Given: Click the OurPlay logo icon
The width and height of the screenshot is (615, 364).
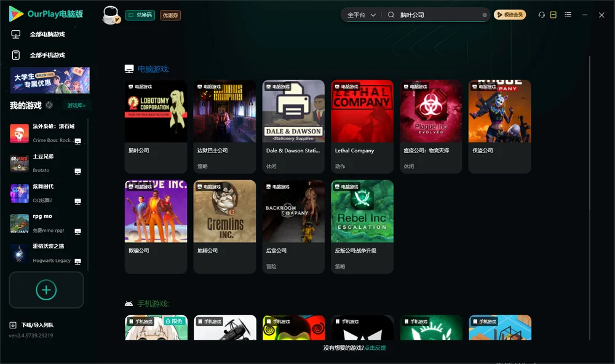Looking at the screenshot, I should 16,14.
